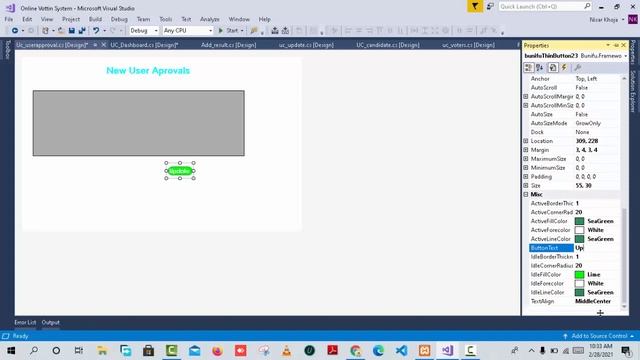Open the Windows Start menu
This screenshot has height=360, width=640.
click(x=11, y=350)
